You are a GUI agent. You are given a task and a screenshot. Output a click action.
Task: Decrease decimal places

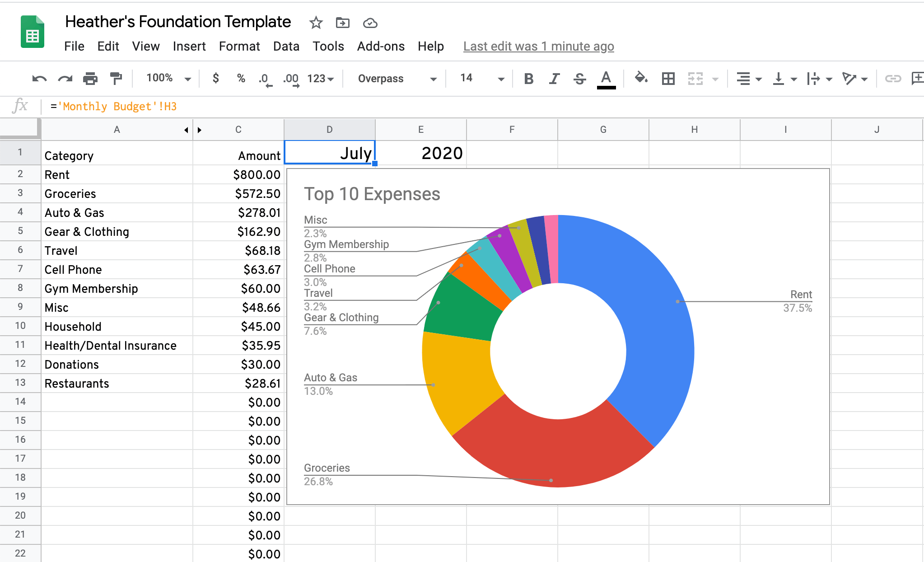(x=266, y=78)
